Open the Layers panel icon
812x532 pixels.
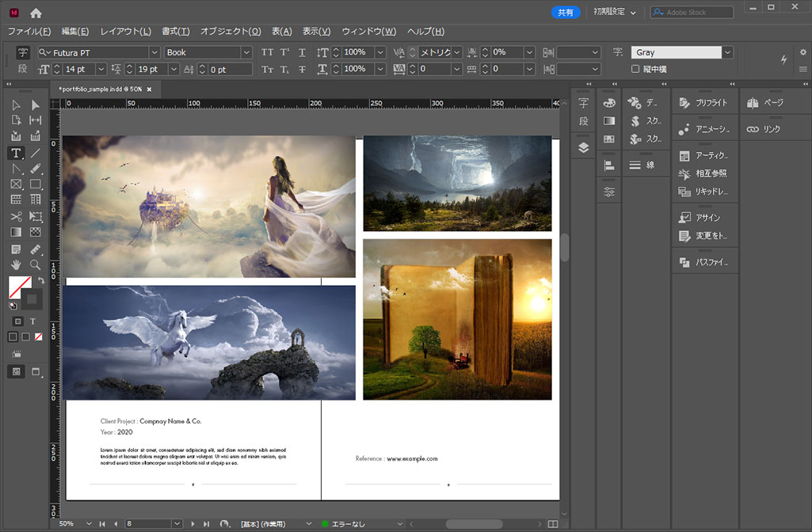[584, 147]
